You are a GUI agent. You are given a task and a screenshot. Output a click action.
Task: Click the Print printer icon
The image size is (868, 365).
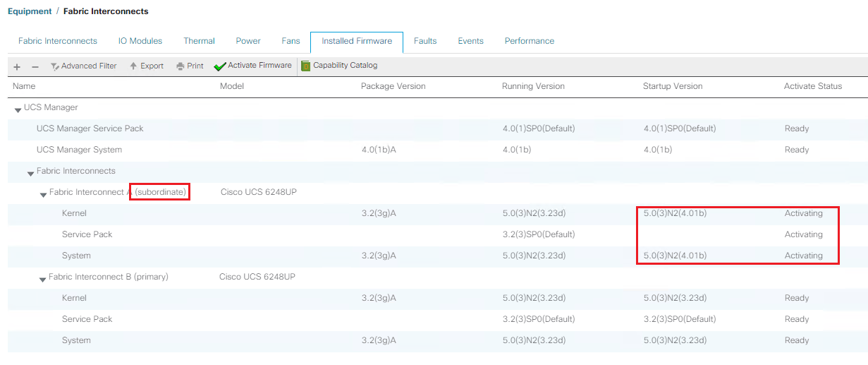click(x=181, y=66)
